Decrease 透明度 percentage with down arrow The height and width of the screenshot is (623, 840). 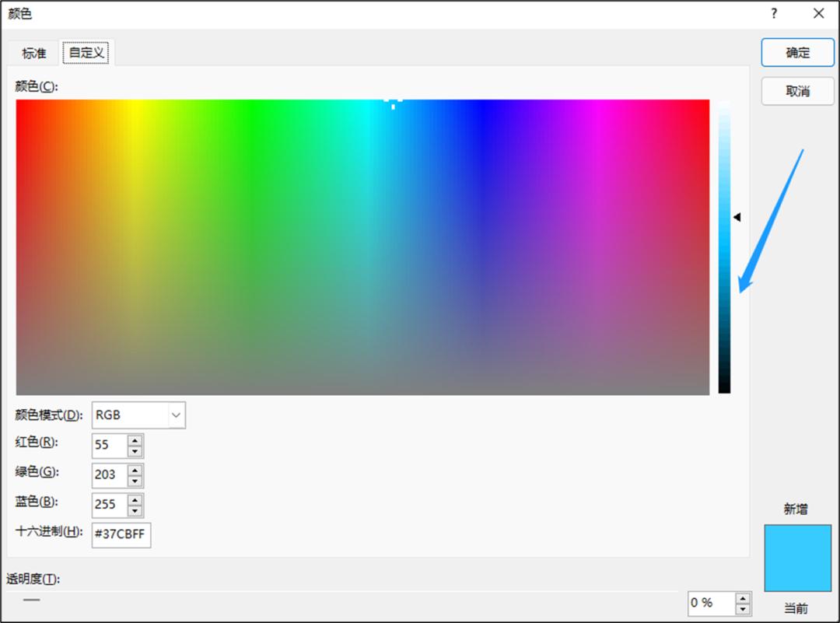click(743, 608)
